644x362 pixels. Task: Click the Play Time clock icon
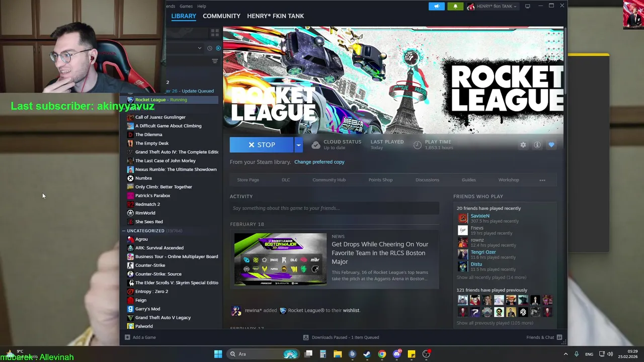tap(417, 145)
